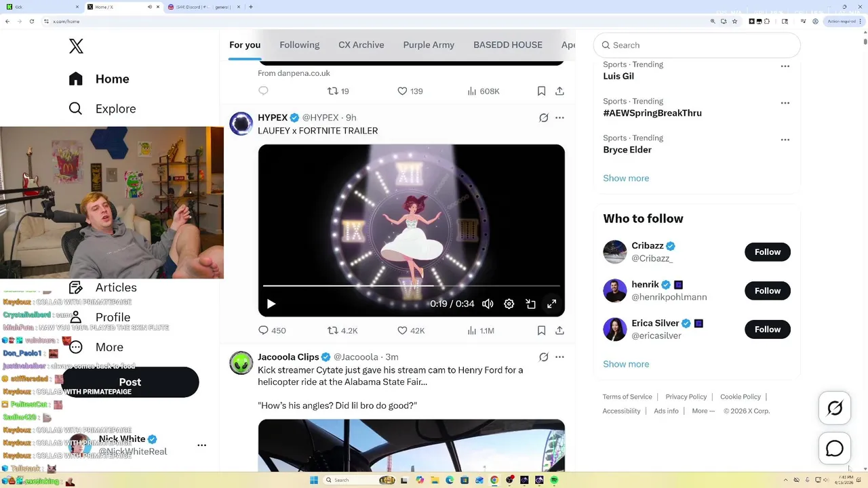Open Spotify from the taskbar
This screenshot has height=488, width=868.
554,480
